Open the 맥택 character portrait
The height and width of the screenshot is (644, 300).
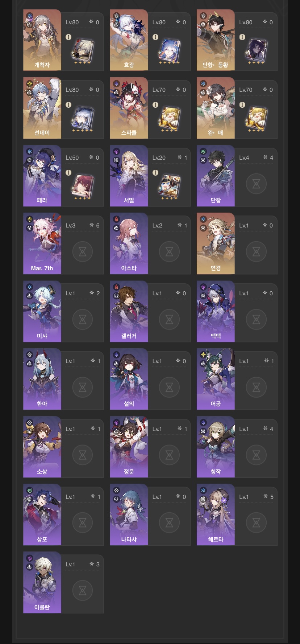(x=216, y=311)
